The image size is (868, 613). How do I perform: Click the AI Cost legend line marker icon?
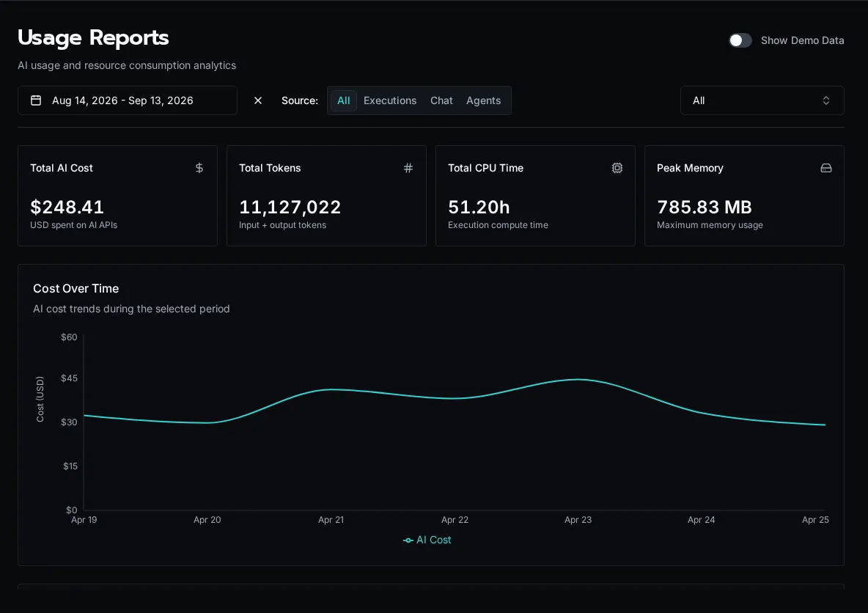click(x=408, y=540)
